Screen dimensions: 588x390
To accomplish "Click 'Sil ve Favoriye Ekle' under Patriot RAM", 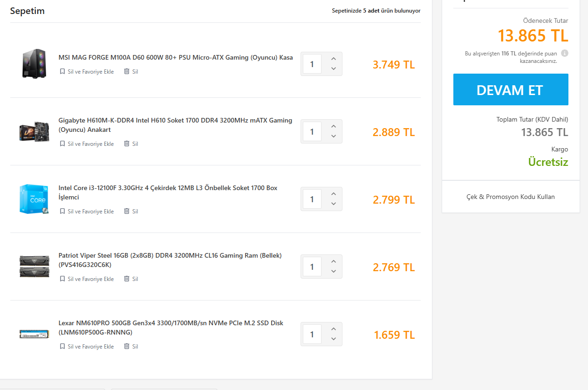I will (91, 279).
